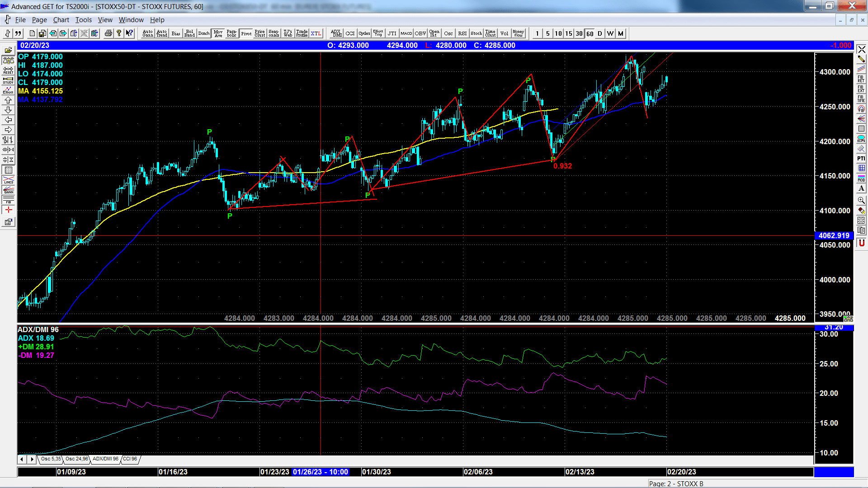Click the save pages floppy icon
The height and width of the screenshot is (488, 868).
coord(42,33)
